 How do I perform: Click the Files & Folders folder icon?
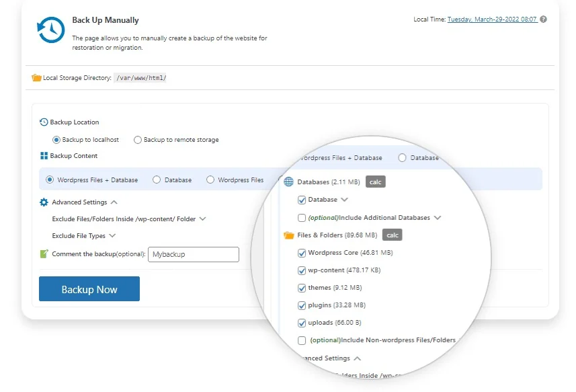click(289, 235)
